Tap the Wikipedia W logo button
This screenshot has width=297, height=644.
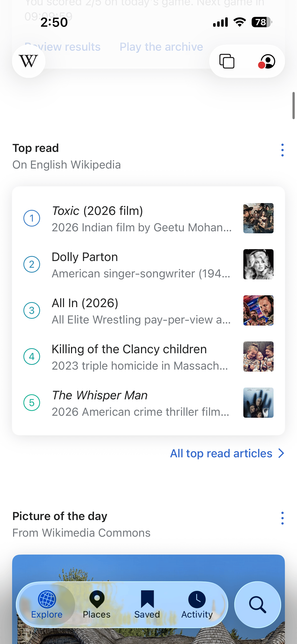click(29, 61)
